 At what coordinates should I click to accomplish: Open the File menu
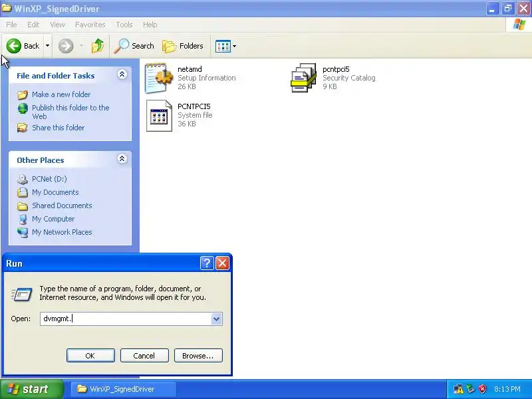(11, 25)
